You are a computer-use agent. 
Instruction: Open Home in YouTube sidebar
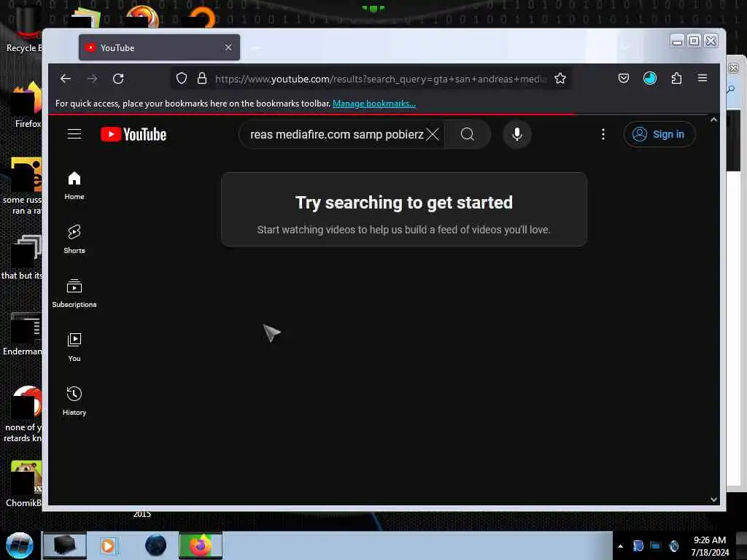pyautogui.click(x=74, y=186)
